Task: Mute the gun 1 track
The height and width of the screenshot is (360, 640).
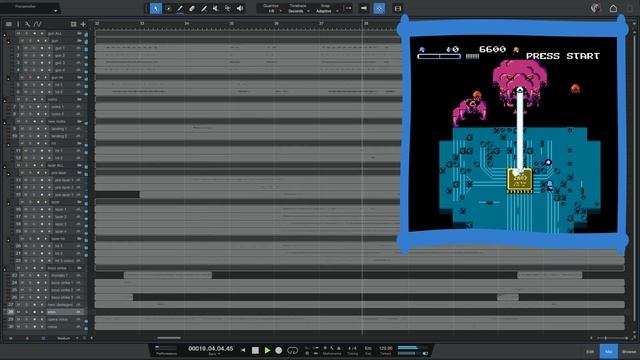Action: click(26, 48)
